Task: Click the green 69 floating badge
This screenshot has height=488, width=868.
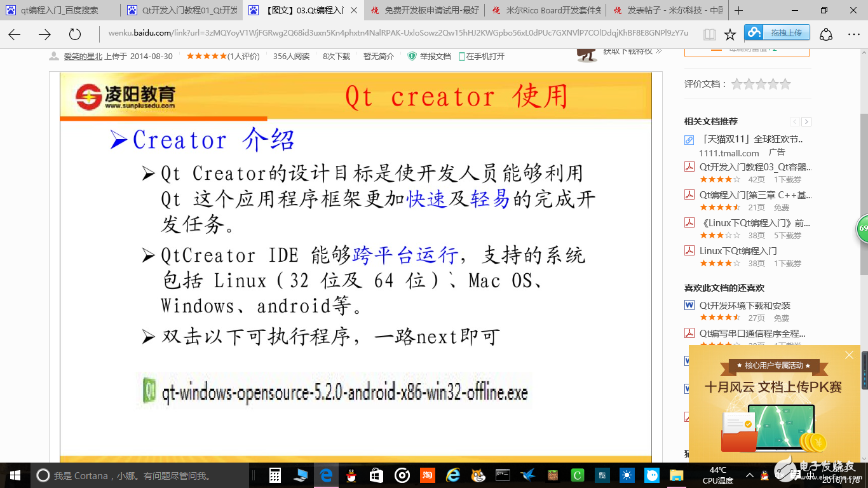Action: coord(862,229)
